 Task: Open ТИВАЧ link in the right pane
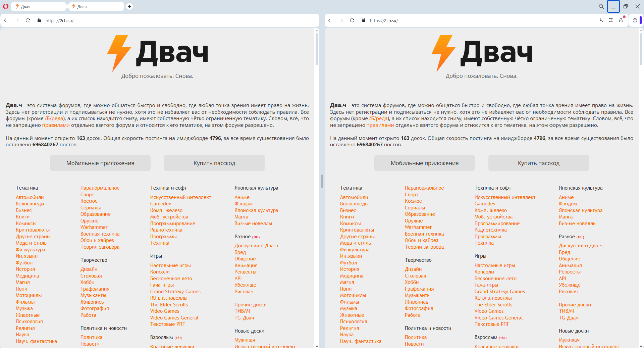pos(567,311)
